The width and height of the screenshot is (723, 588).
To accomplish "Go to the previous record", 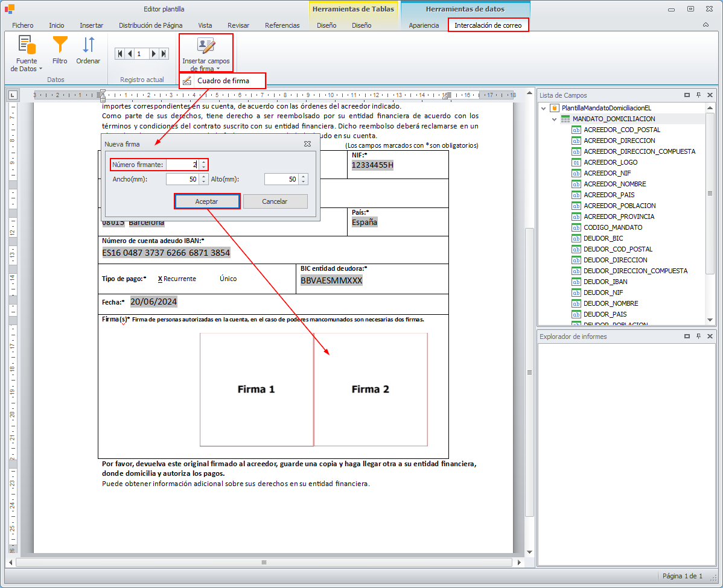I will click(130, 54).
